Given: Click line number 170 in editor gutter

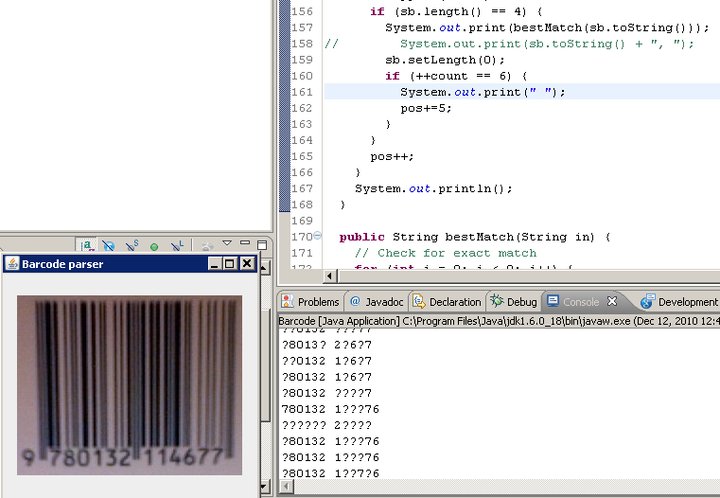Looking at the screenshot, I should (302, 237).
